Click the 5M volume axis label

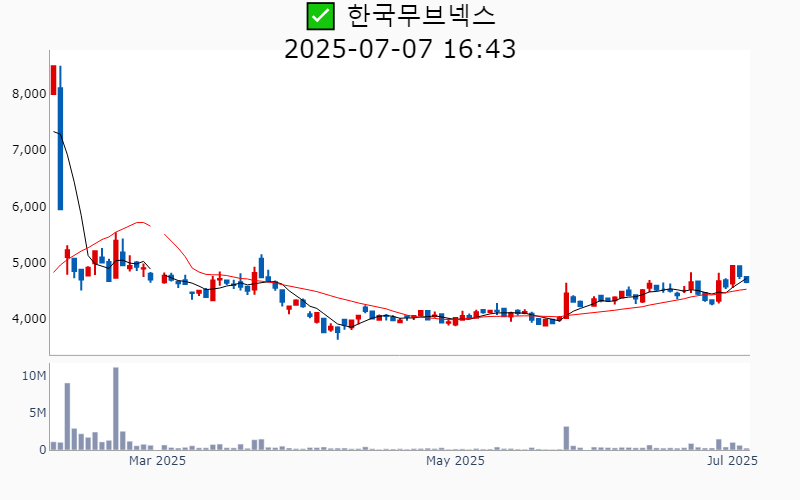(38, 413)
